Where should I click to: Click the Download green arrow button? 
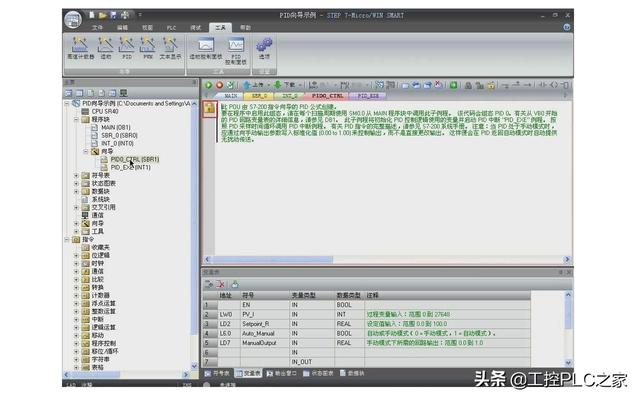point(285,85)
